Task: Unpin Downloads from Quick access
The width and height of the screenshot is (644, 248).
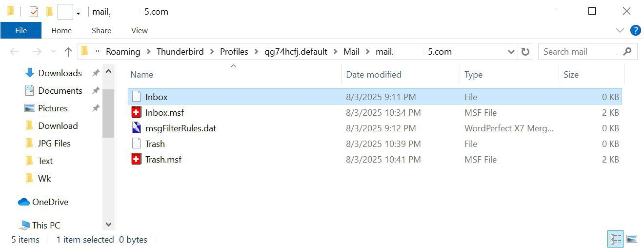Action: [96, 73]
